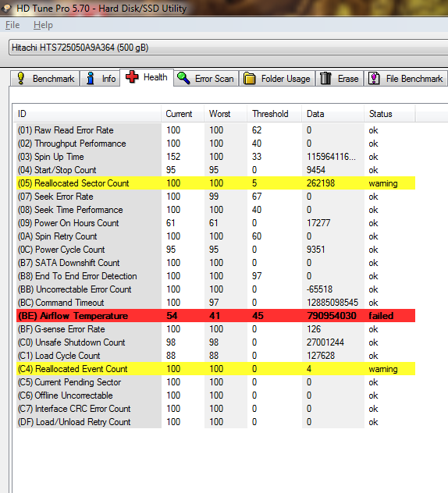Open the Help menu

[43, 25]
